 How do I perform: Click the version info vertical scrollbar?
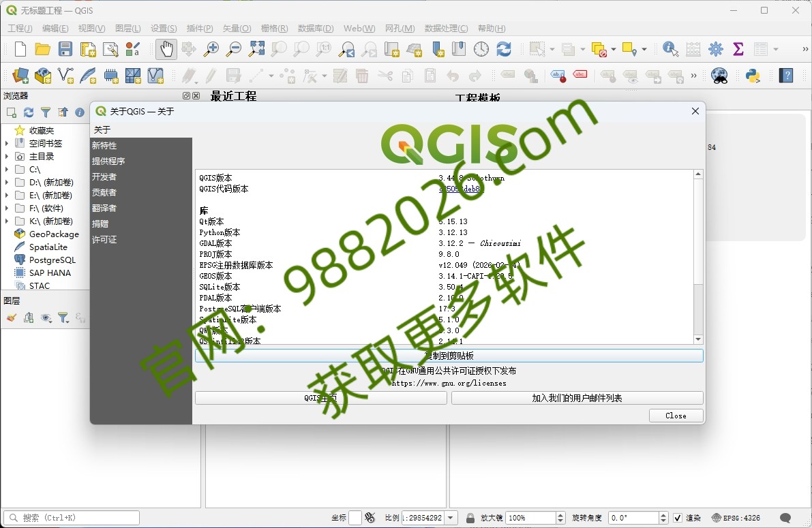tap(698, 257)
